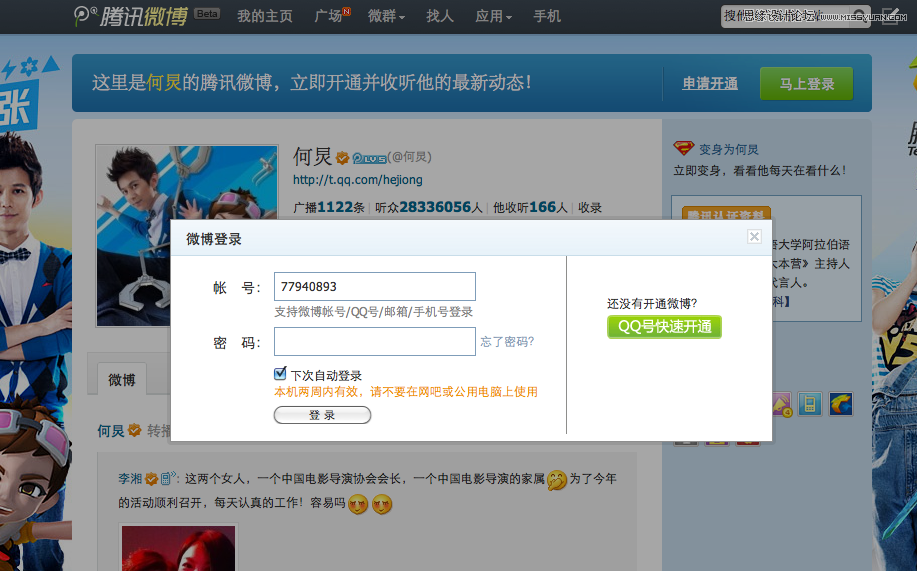
Task: Open 我的主页 in the navigation bar
Action: (265, 16)
